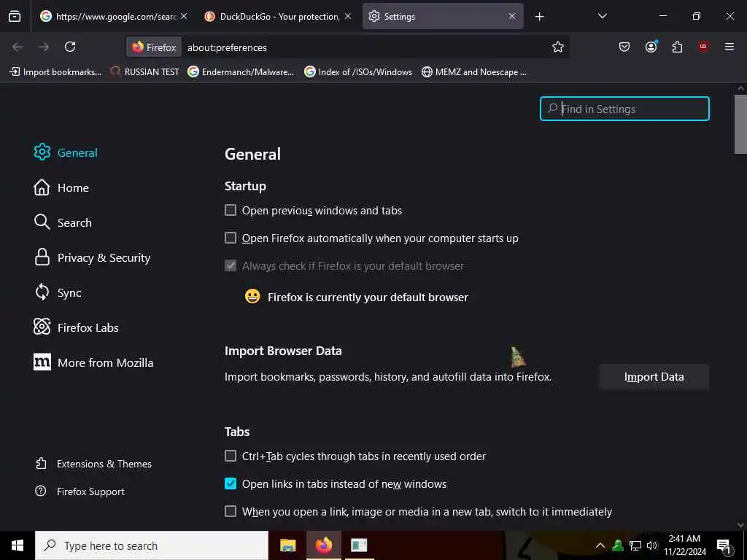The height and width of the screenshot is (560, 747).
Task: Open Privacy & Security settings
Action: point(92,257)
